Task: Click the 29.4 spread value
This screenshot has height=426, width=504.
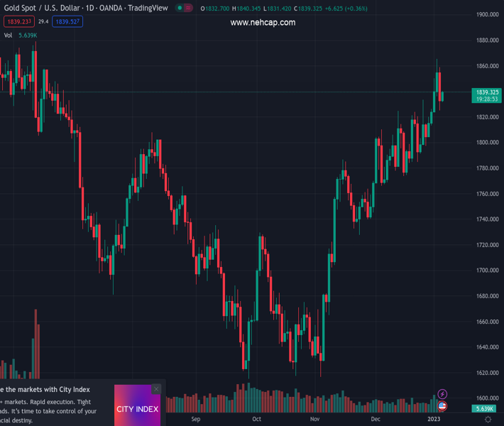Action: pyautogui.click(x=43, y=22)
